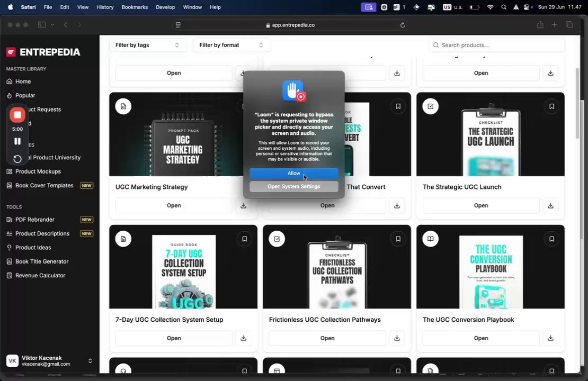Open Safari Edit menu
The width and height of the screenshot is (588, 381).
pyautogui.click(x=65, y=7)
